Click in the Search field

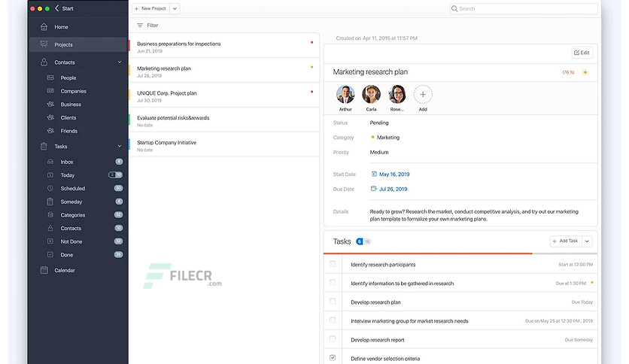524,8
